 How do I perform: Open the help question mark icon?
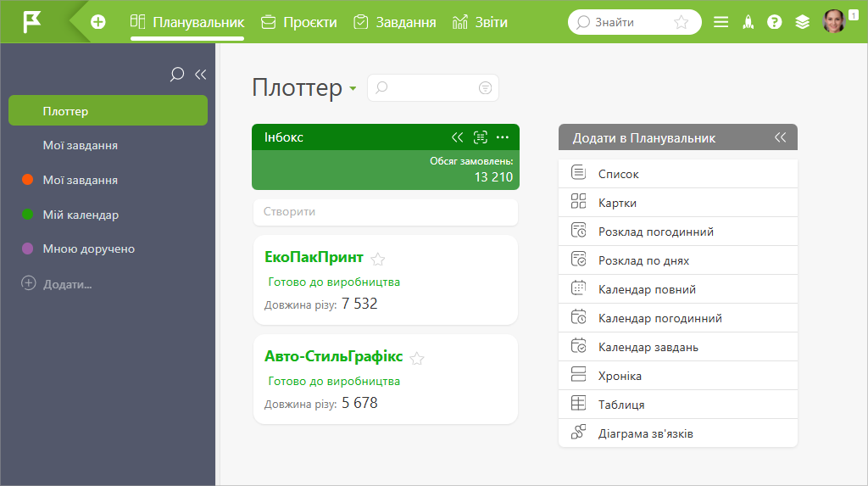pos(775,22)
